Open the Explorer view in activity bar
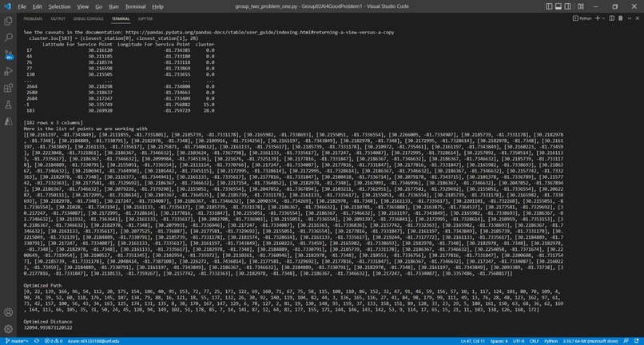644x345 pixels. (8, 21)
